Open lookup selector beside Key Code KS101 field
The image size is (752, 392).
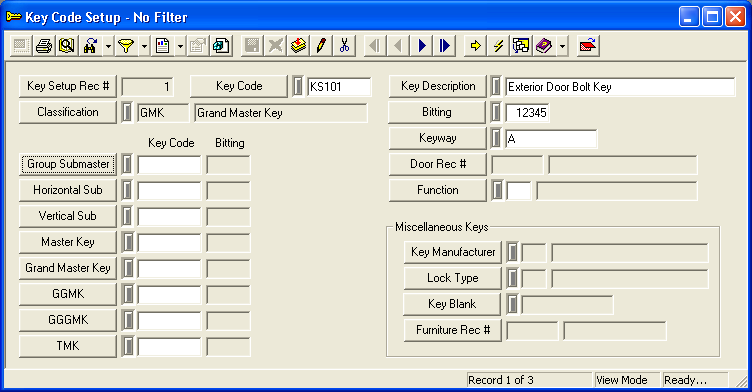click(x=298, y=87)
